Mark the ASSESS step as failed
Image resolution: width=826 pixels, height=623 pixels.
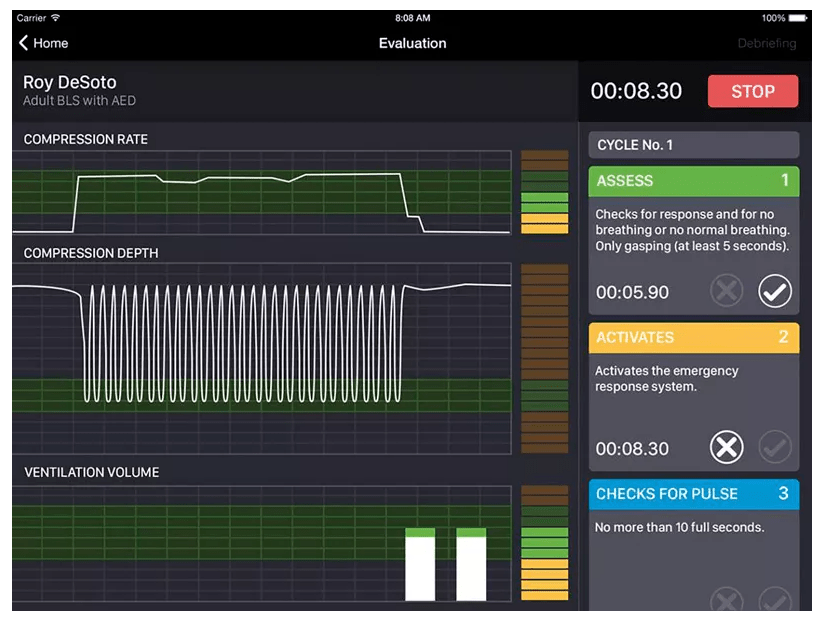coord(727,292)
